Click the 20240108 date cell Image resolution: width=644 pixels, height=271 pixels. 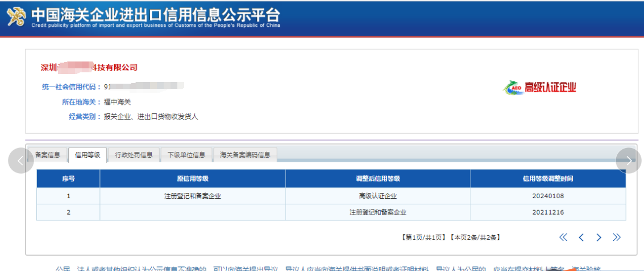[549, 196]
